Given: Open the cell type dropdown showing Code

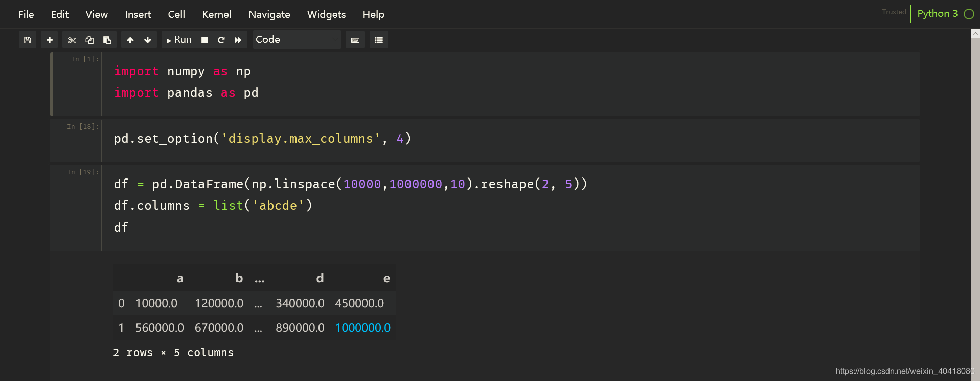Looking at the screenshot, I should coord(297,40).
